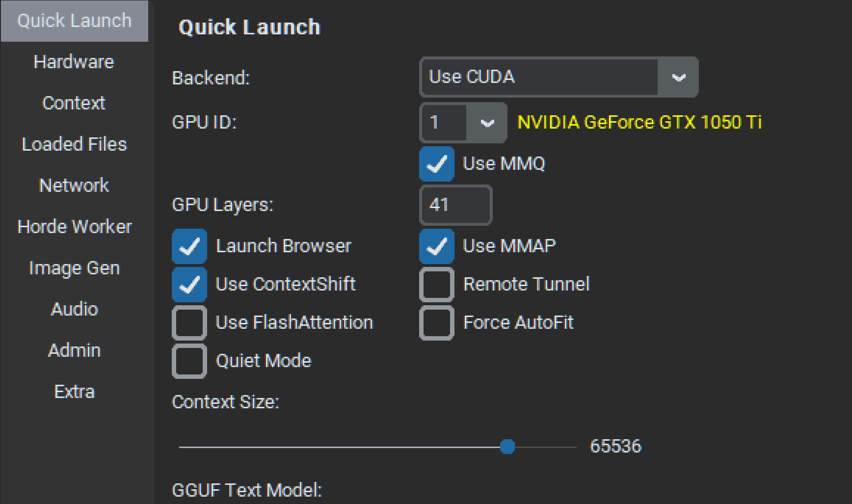This screenshot has width=852, height=504.
Task: Open the GPU ID dropdown
Action: click(x=486, y=123)
